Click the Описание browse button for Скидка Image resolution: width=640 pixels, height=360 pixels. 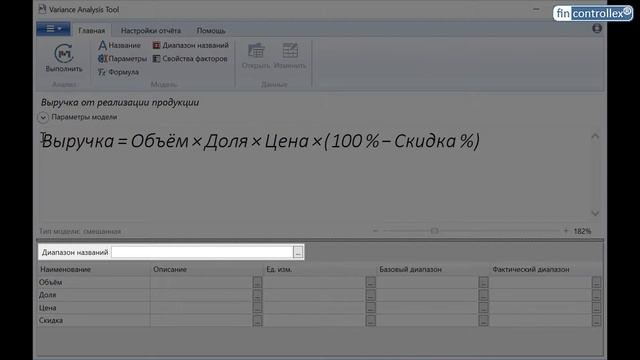[x=257, y=321]
